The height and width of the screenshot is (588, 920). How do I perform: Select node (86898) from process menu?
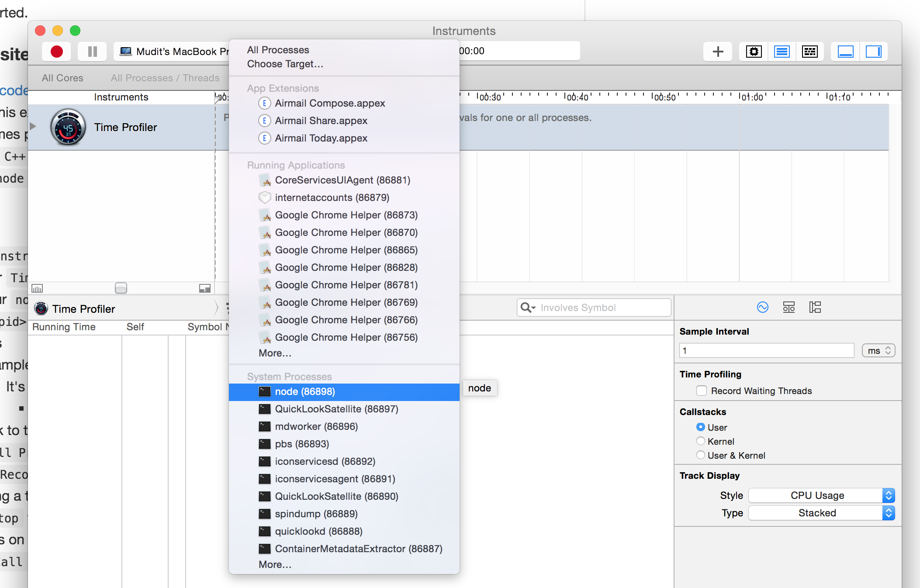point(305,392)
